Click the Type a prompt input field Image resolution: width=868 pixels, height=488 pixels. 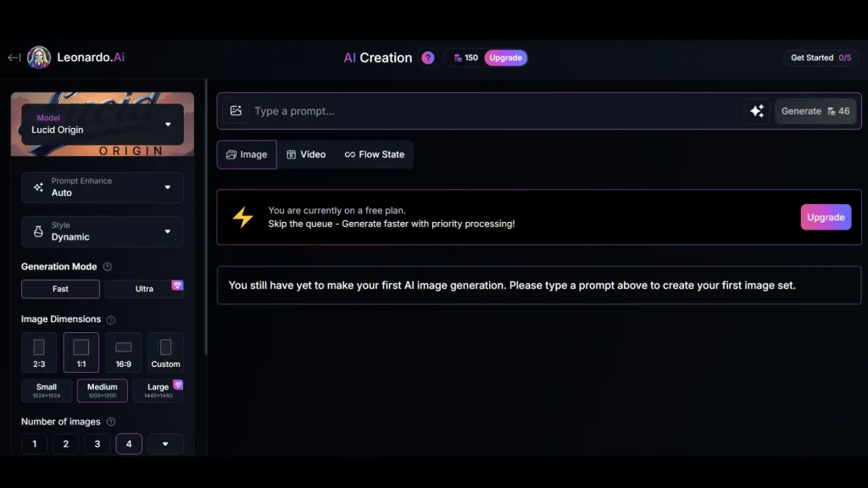click(x=492, y=111)
